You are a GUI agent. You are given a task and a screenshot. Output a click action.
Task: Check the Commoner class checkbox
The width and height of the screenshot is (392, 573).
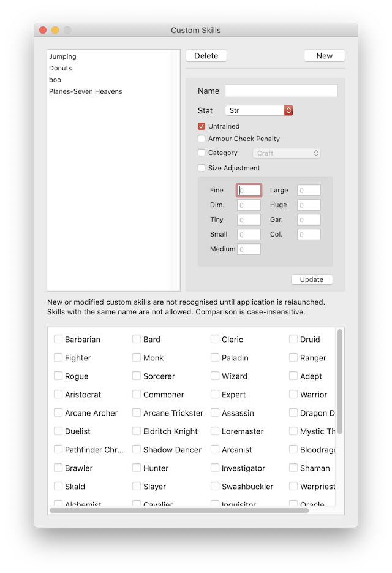(x=136, y=394)
